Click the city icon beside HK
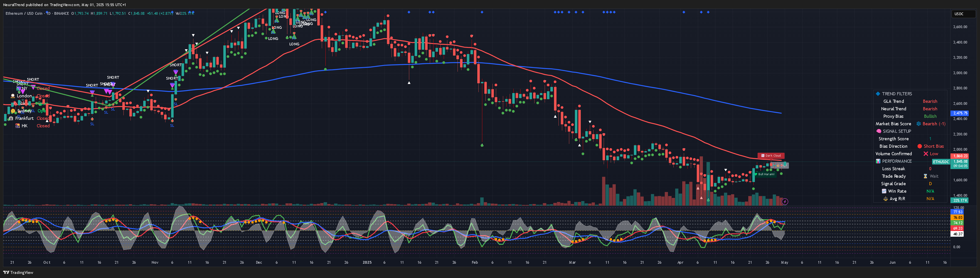Screen dimensions: 980x278 tap(17, 126)
